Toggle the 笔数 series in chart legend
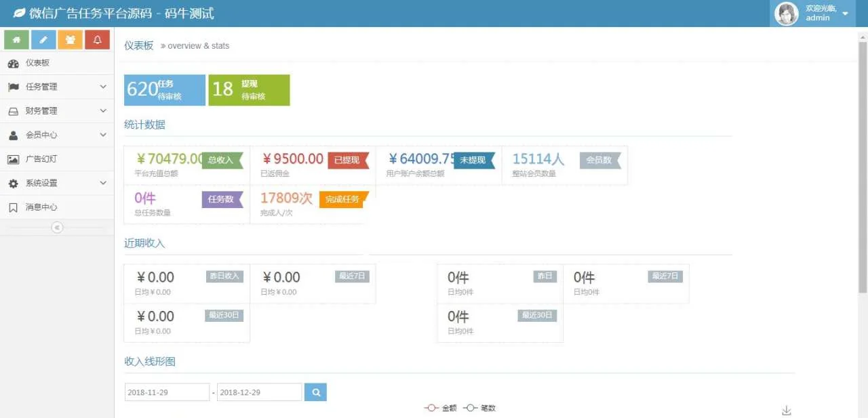 (480, 409)
